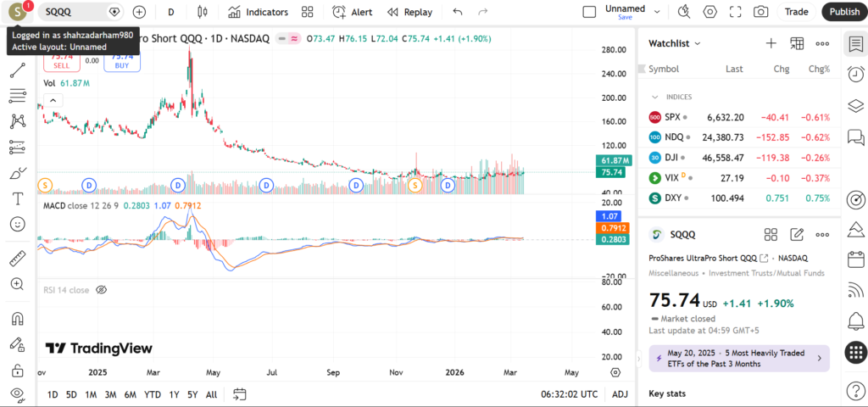Screen dimensions: 868x407
Task: Toggle hide all drawings eye icon
Action: [17, 393]
